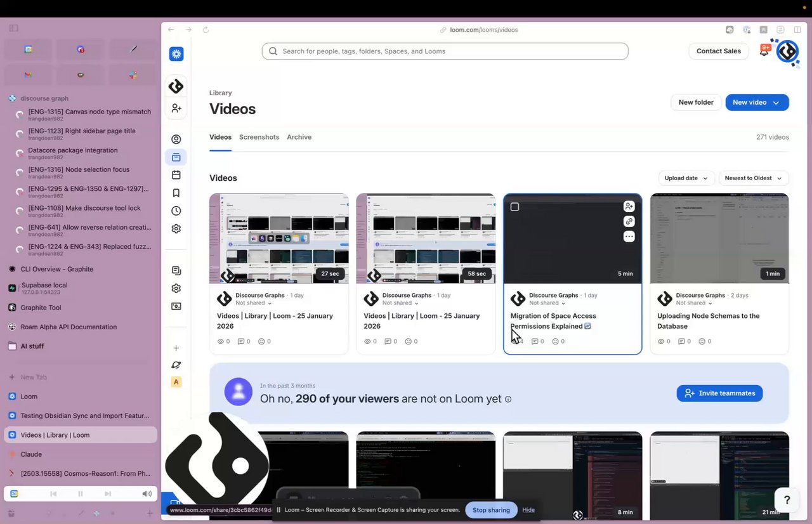Viewport: 812px width, 524px height.
Task: Open the Newest to Oldest dropdown
Action: click(754, 178)
